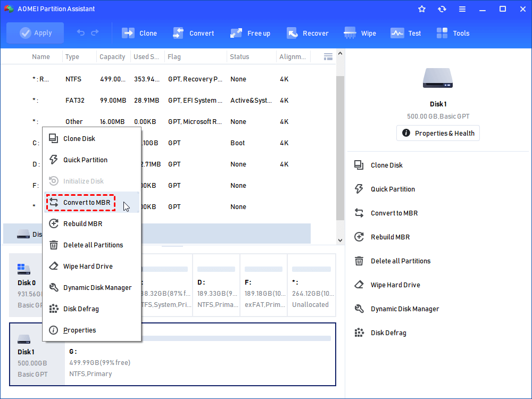The image size is (532, 399).
Task: Choose Convert to MBR in context menu
Action: coord(92,203)
